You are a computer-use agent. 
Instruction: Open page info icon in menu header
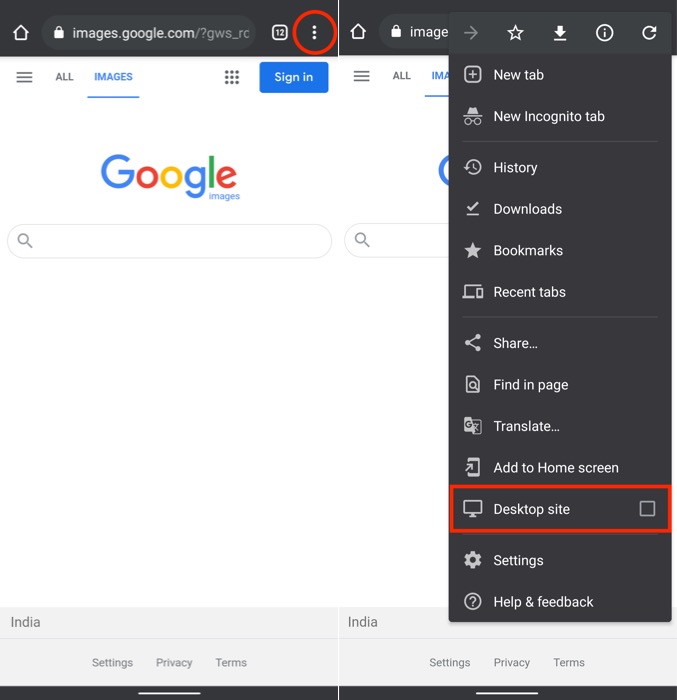click(604, 33)
